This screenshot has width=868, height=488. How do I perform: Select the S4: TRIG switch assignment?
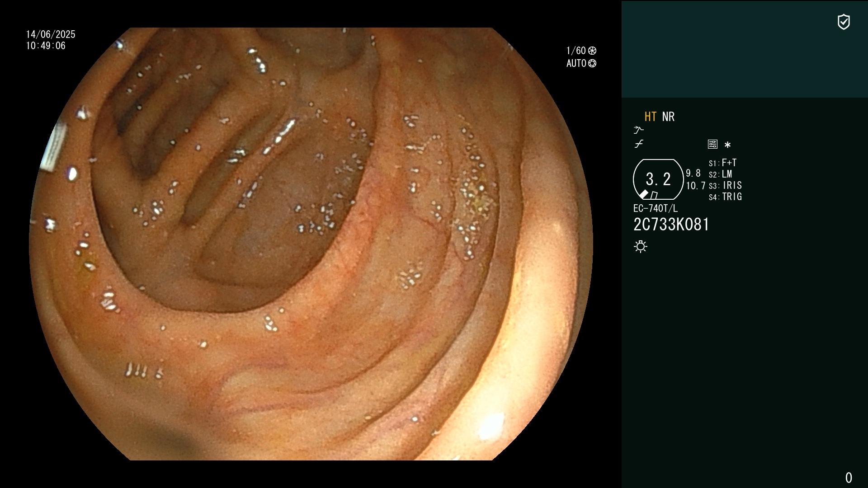click(x=726, y=197)
